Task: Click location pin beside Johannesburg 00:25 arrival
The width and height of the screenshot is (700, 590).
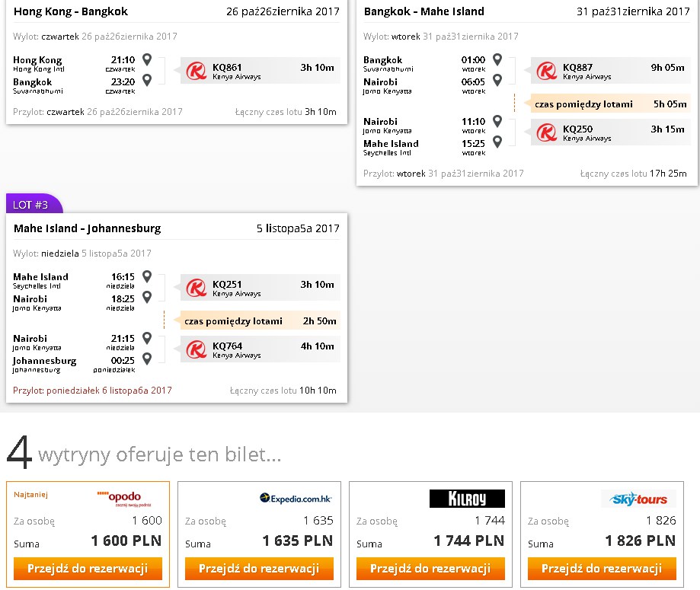Action: pyautogui.click(x=147, y=359)
